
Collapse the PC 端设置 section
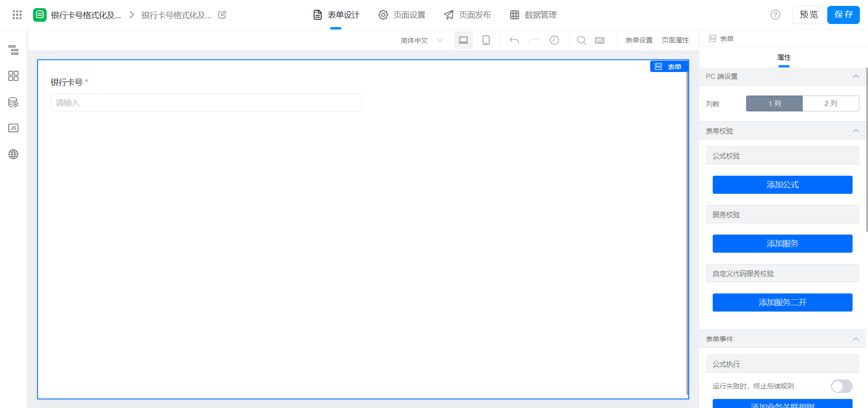click(856, 77)
